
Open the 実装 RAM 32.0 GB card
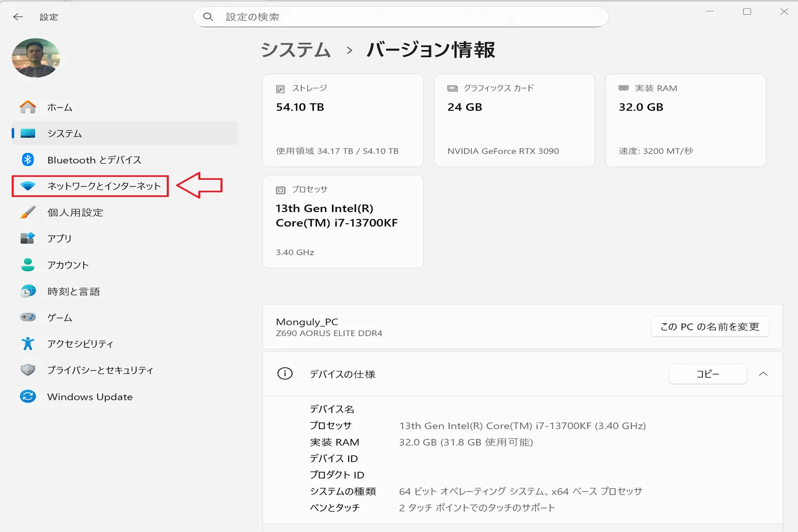pyautogui.click(x=685, y=120)
